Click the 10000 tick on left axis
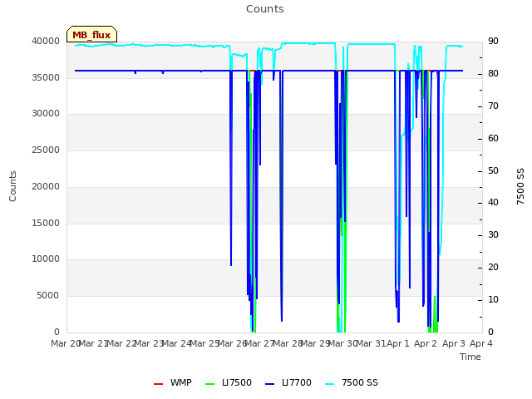 click(46, 259)
